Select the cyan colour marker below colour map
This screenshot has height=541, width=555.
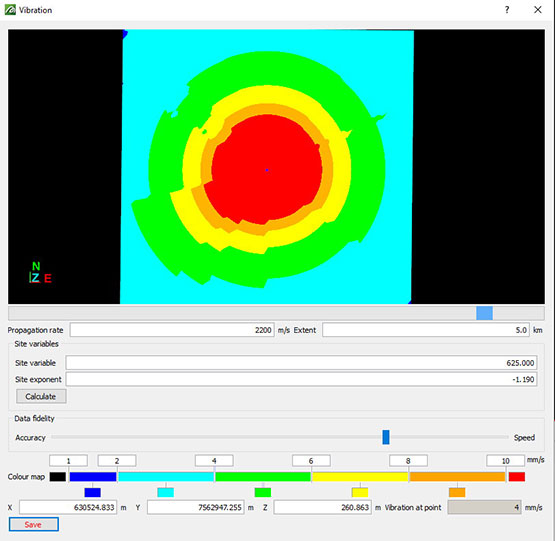[x=166, y=492]
